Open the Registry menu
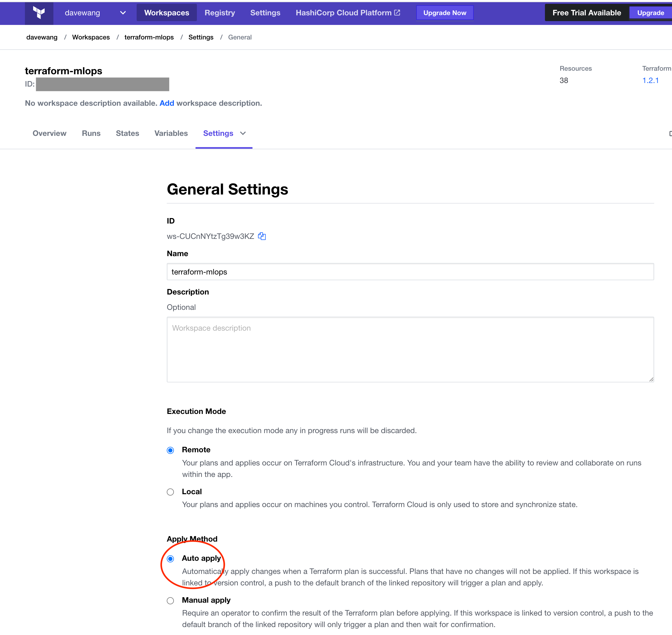Screen dimensions: 672x635 [220, 13]
